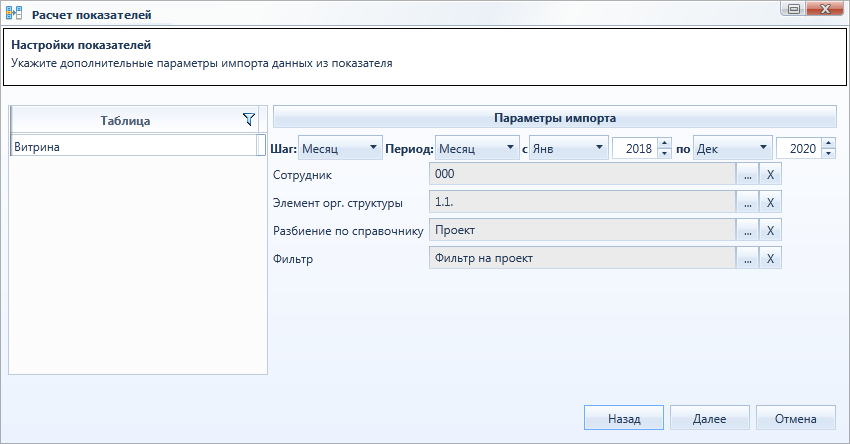
Task: Clear the Фильтр field with X
Action: (x=770, y=259)
